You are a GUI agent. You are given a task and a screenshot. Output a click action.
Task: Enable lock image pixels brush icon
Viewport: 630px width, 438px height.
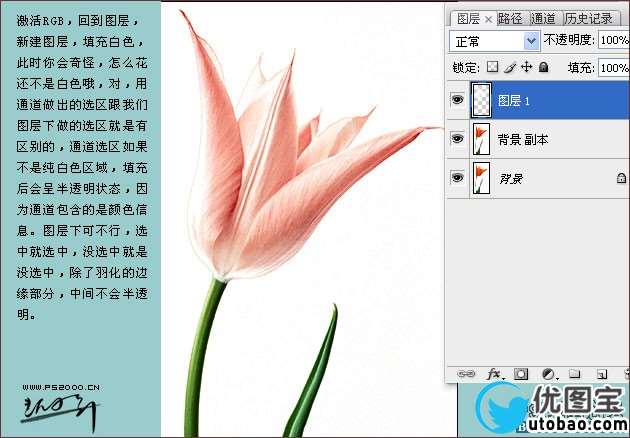click(x=509, y=68)
